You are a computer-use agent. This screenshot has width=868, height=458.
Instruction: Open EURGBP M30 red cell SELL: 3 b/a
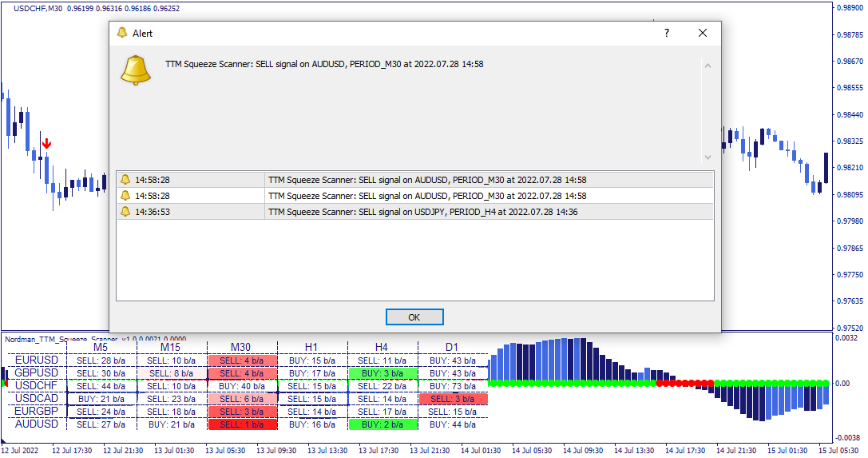243,412
